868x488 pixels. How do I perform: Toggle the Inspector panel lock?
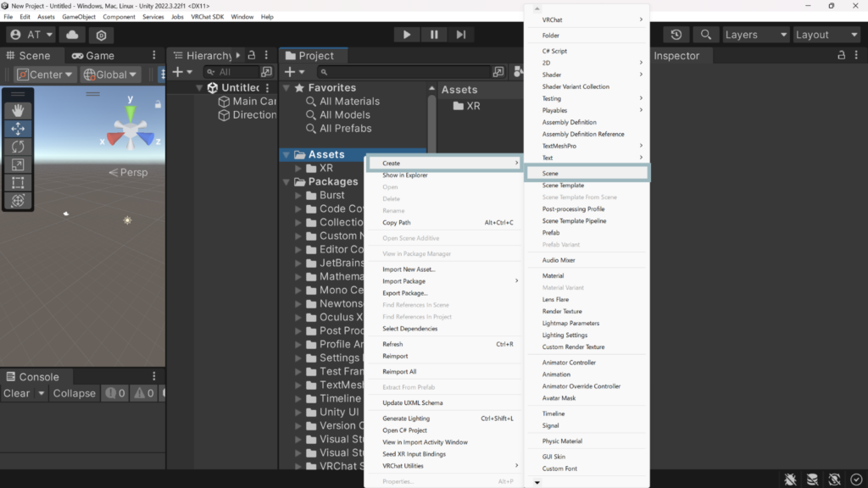[x=842, y=56]
